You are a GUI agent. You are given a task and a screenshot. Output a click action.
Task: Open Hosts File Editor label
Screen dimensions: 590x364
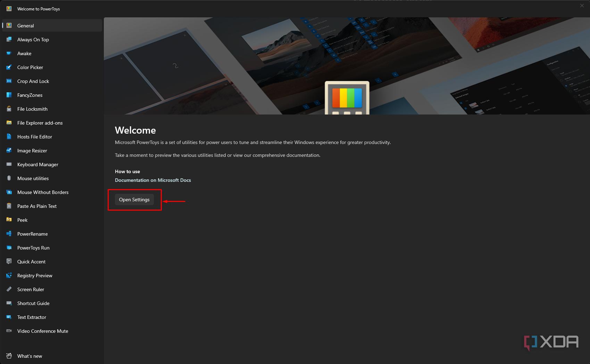[x=35, y=137]
